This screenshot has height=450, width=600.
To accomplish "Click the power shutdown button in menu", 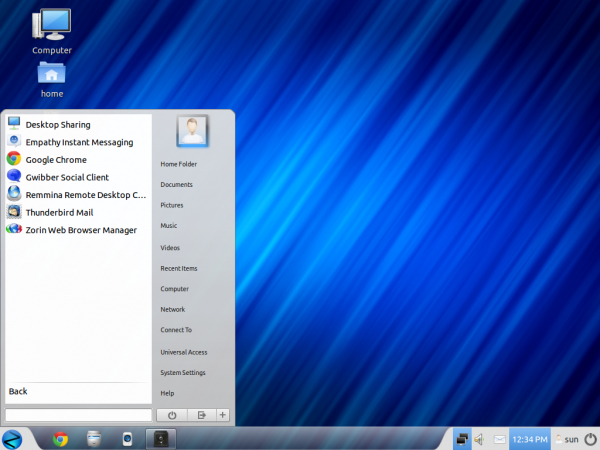I will pyautogui.click(x=172, y=415).
